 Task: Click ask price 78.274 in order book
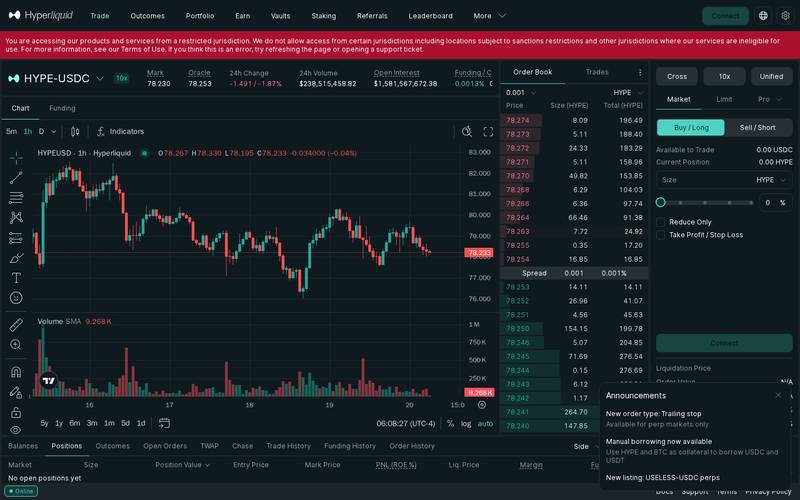point(517,120)
